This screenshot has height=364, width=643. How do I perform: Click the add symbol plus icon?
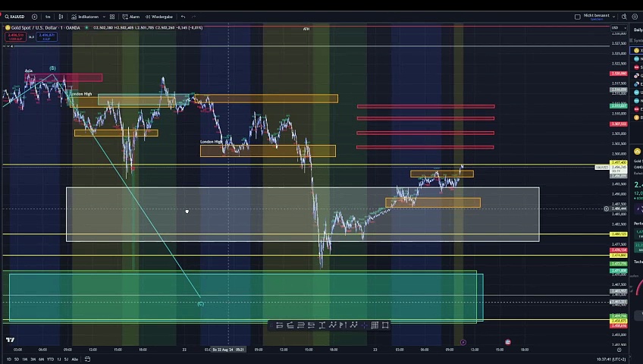(x=34, y=16)
